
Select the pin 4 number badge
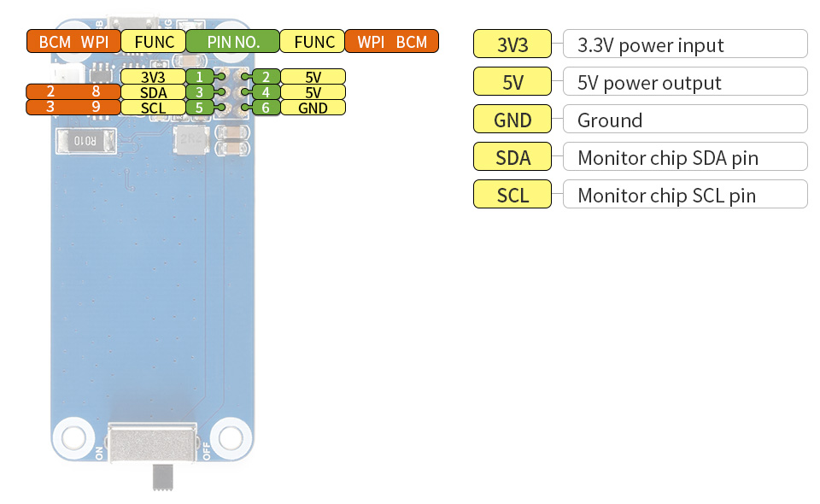(x=266, y=92)
